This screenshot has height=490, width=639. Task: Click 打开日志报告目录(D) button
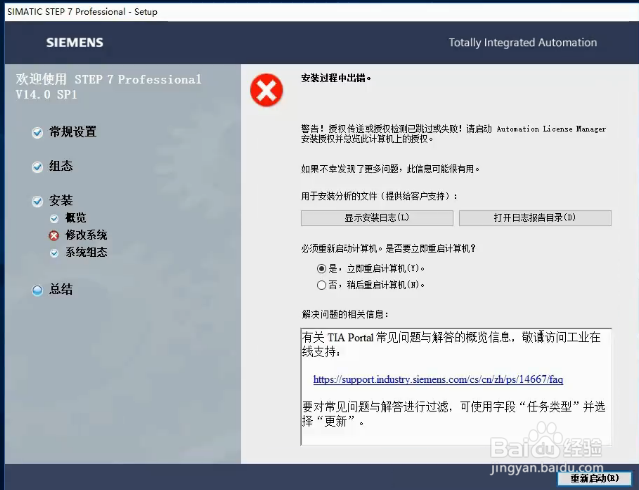pos(535,218)
